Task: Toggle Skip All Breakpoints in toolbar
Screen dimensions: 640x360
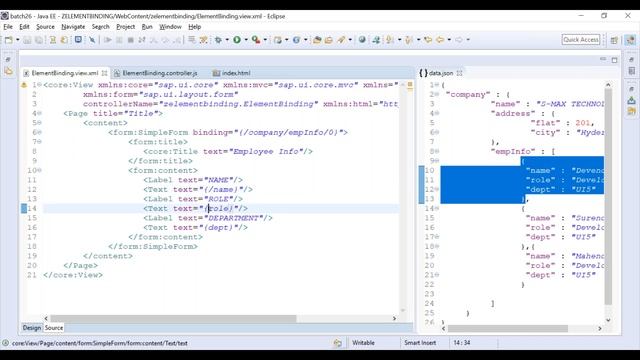Action: pos(92,40)
